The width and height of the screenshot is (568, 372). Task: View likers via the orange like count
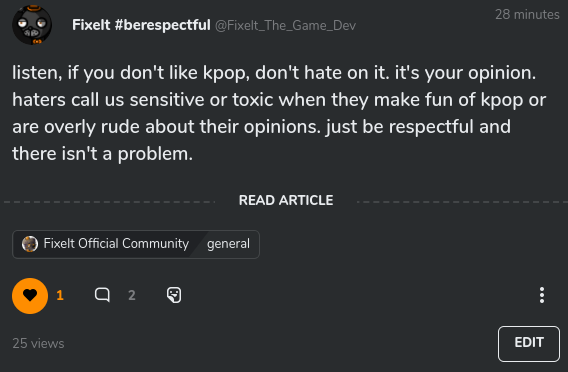tap(60, 296)
